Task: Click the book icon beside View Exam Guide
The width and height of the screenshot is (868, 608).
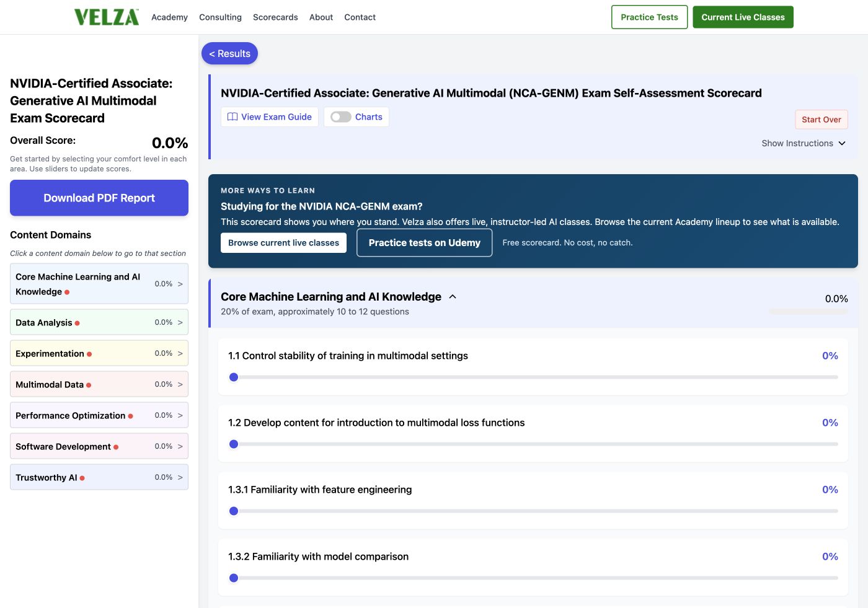Action: (232, 117)
